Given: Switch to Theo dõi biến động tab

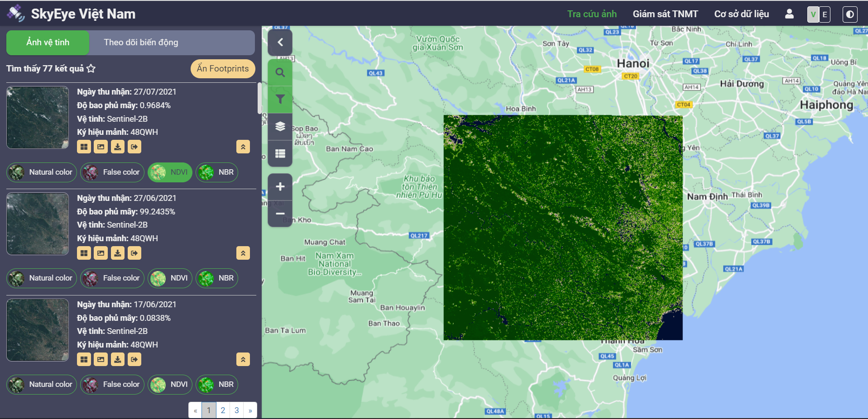Looking at the screenshot, I should (x=141, y=43).
